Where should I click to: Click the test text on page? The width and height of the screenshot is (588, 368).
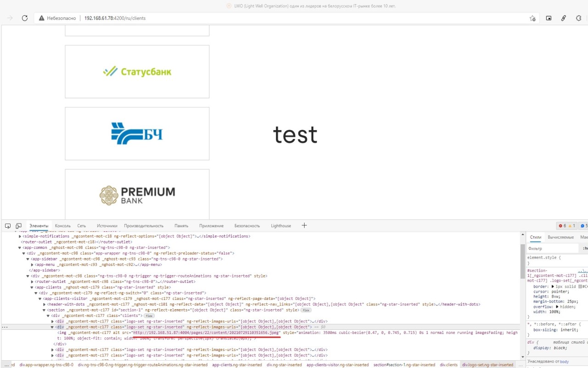coord(295,135)
